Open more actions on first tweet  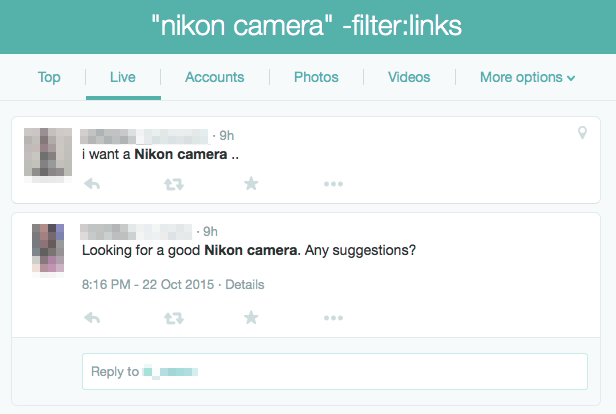pos(333,184)
